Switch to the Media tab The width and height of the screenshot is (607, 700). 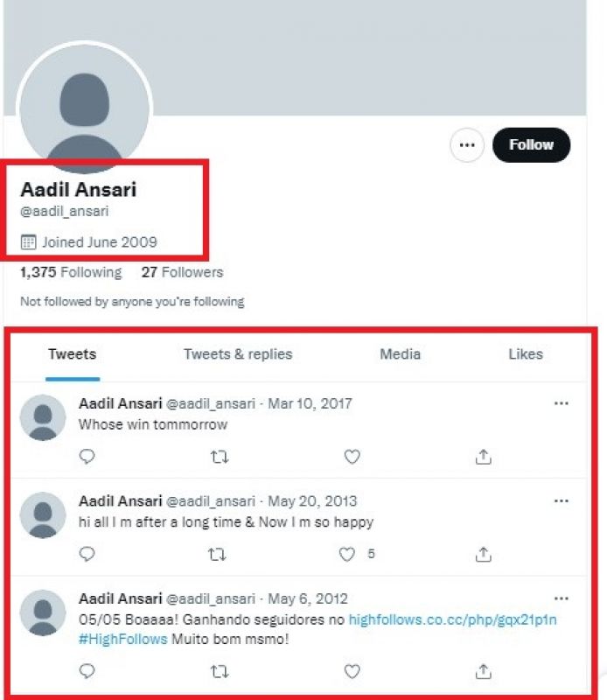point(400,354)
